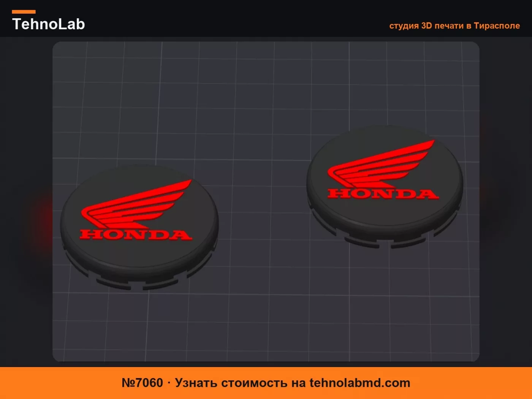Select the left Honda cap model

139,228
